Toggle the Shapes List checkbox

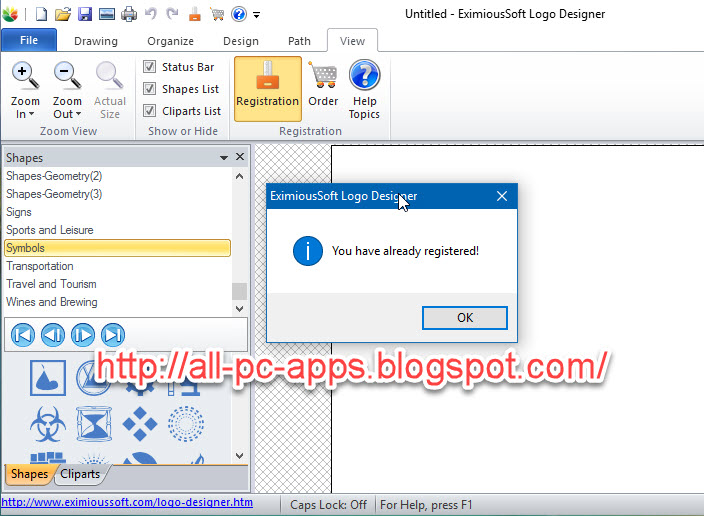pos(150,89)
